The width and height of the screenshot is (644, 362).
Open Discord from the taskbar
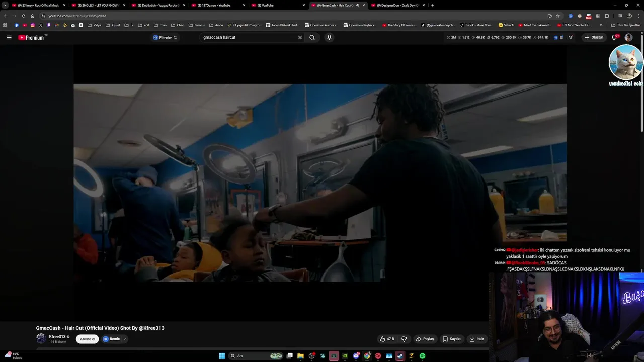356,356
